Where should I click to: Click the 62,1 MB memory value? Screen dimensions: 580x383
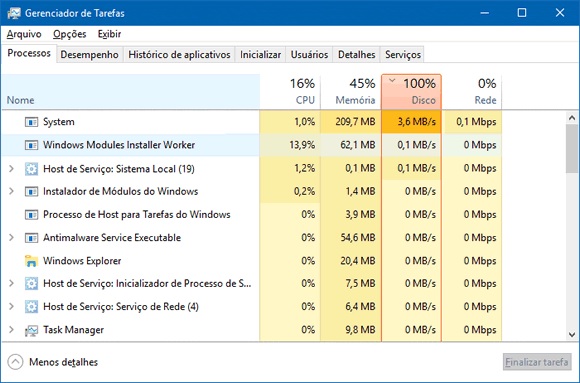358,145
